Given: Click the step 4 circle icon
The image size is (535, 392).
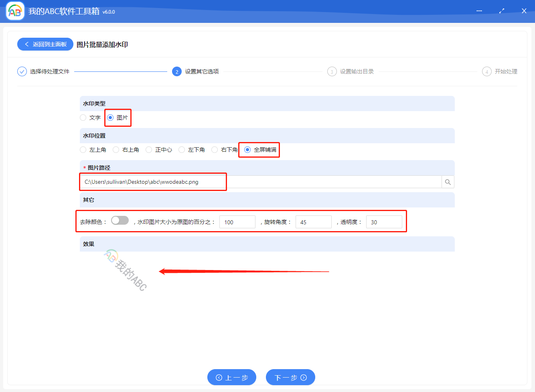Looking at the screenshot, I should (486, 71).
